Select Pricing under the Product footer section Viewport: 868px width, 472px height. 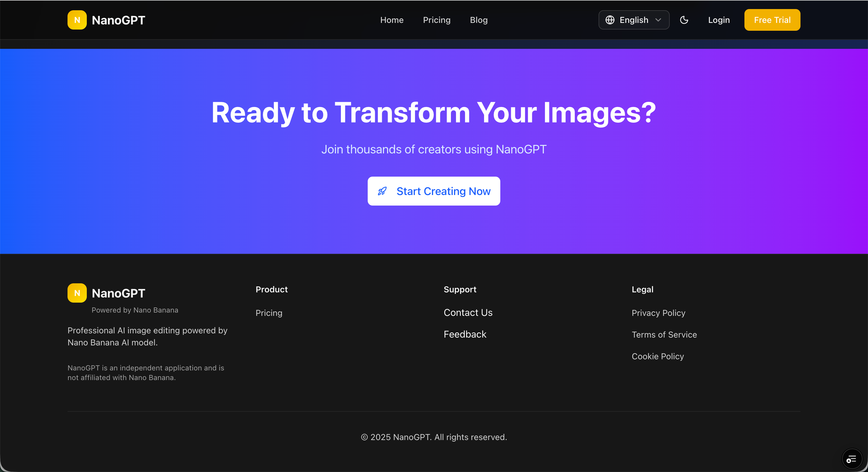[x=269, y=313]
